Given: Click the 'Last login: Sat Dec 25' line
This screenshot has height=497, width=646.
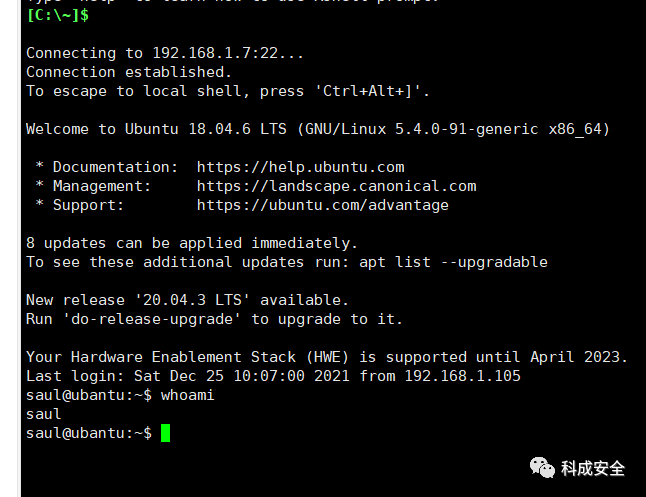Looking at the screenshot, I should tap(273, 376).
